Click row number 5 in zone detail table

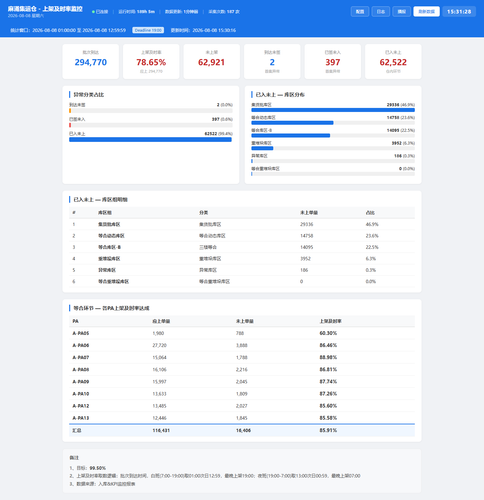(x=74, y=270)
